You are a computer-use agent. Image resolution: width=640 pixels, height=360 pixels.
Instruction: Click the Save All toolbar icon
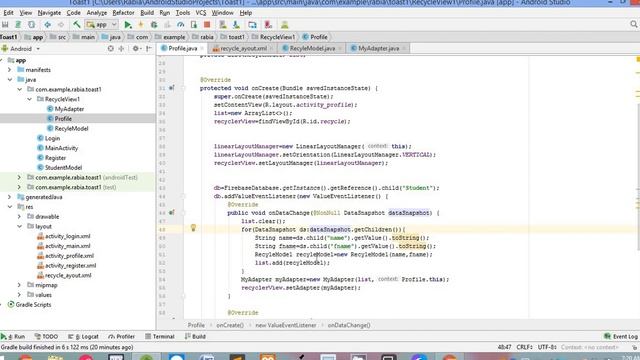5,25
